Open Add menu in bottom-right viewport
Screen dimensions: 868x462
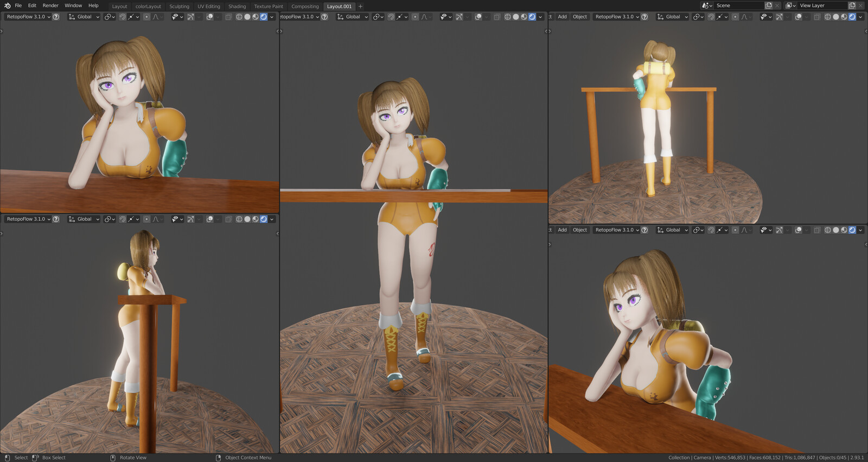pyautogui.click(x=562, y=230)
